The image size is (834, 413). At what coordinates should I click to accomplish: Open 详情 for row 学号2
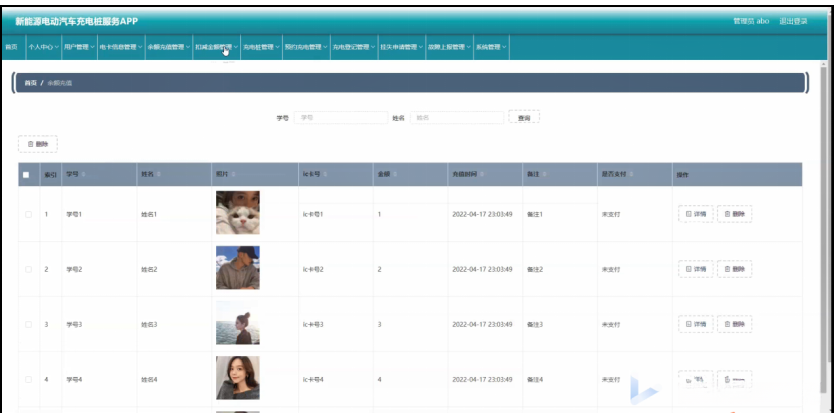(x=695, y=269)
